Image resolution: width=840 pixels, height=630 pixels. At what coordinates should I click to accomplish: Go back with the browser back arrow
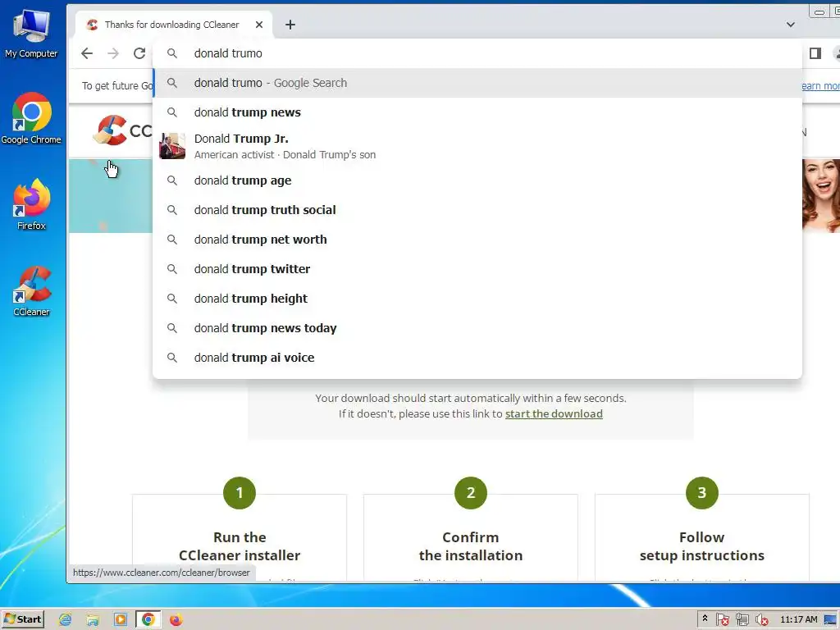87,53
